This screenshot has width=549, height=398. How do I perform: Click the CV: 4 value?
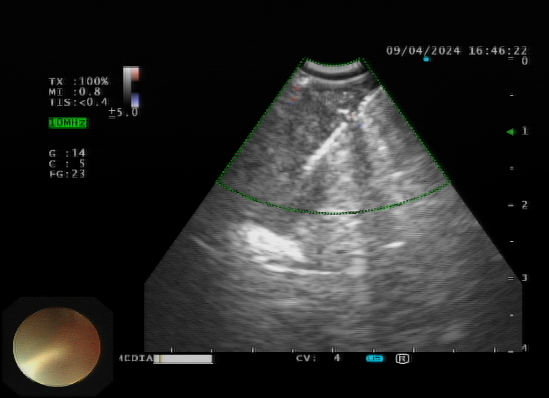(x=318, y=358)
